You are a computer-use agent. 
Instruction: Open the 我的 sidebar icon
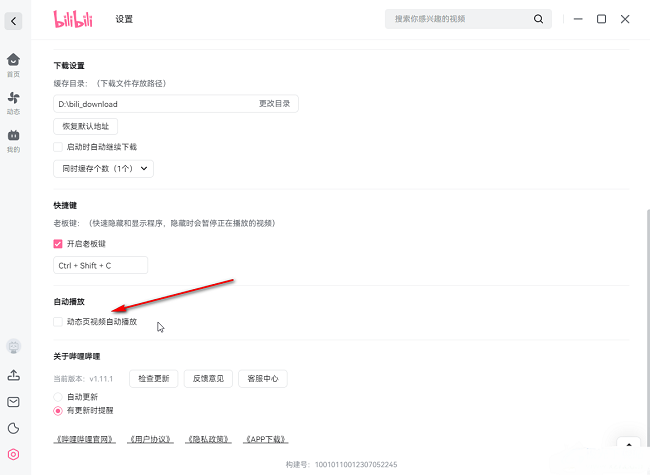[13, 141]
